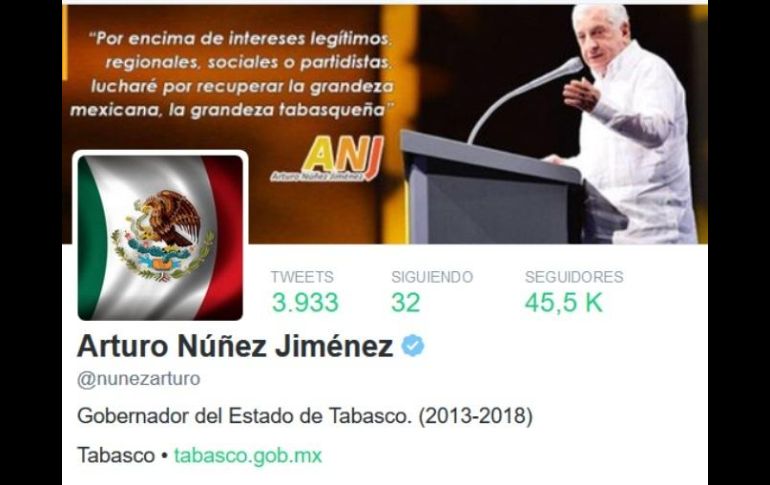This screenshot has width=770, height=485.
Task: Click the Gobernador del Estado de Tabasco bio
Action: (x=305, y=416)
